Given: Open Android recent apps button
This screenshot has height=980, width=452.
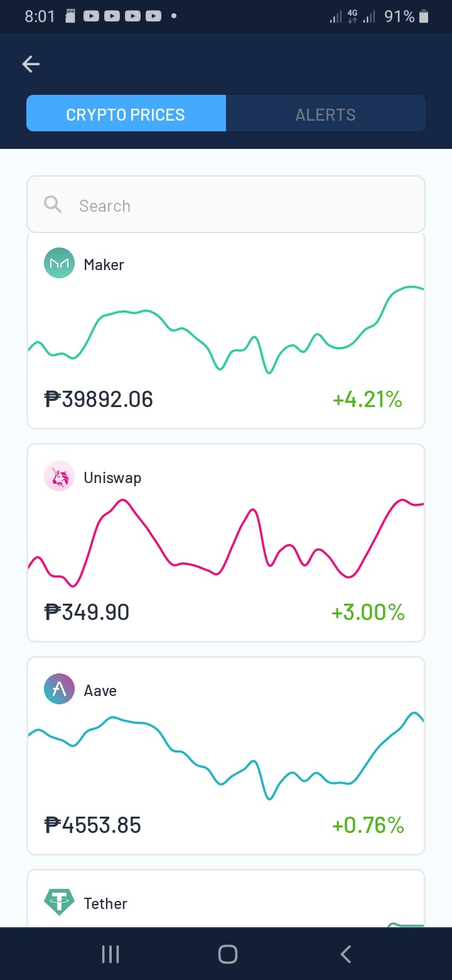Looking at the screenshot, I should coord(110,954).
